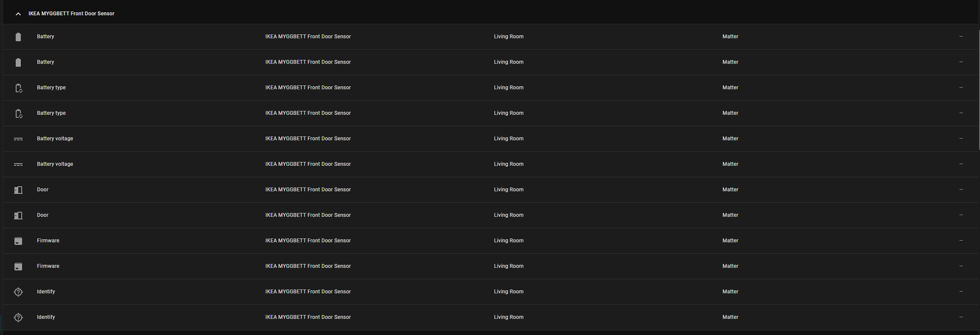This screenshot has height=335, width=980.
Task: Click the device name in the first Door row
Action: click(308, 190)
